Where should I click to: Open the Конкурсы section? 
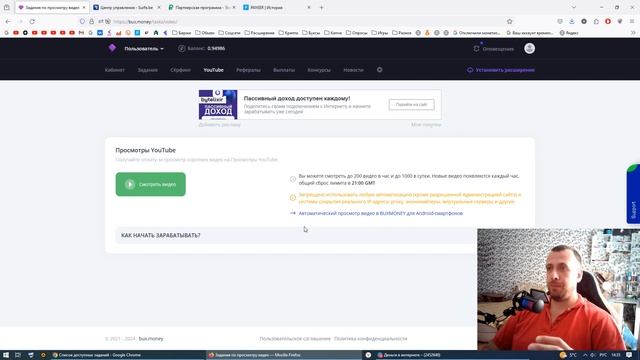pos(319,70)
